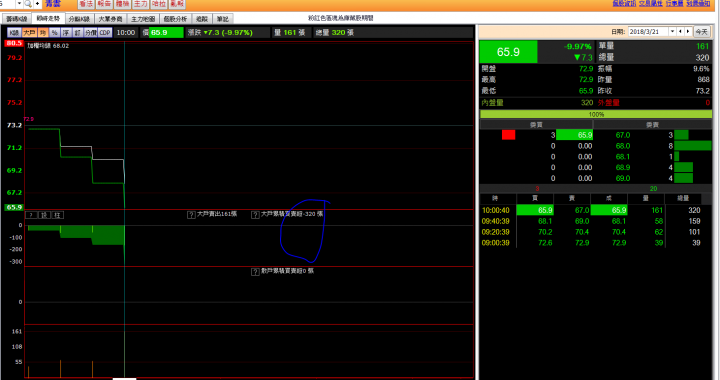This screenshot has height=380, width=720.
Task: Click the second top-right blue link
Action: coord(651,3)
